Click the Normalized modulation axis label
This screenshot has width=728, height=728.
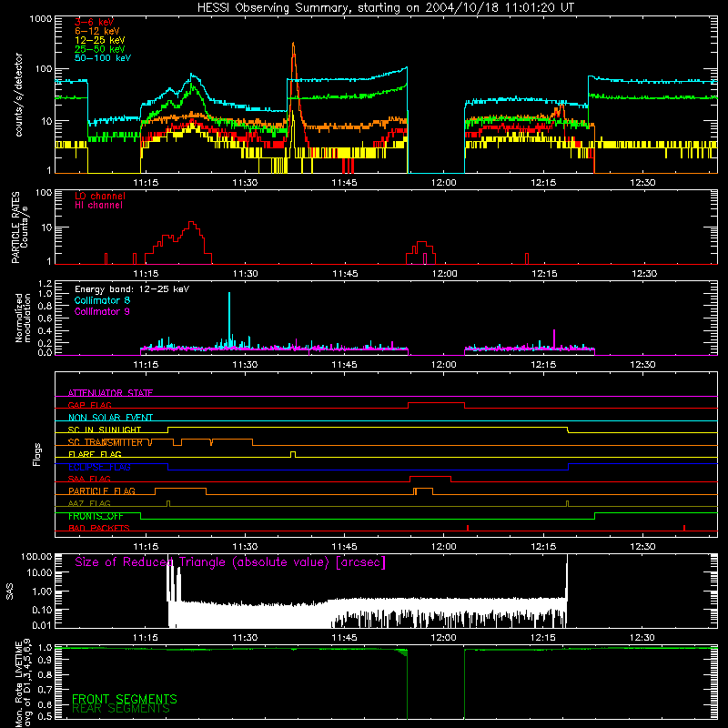click(x=22, y=318)
